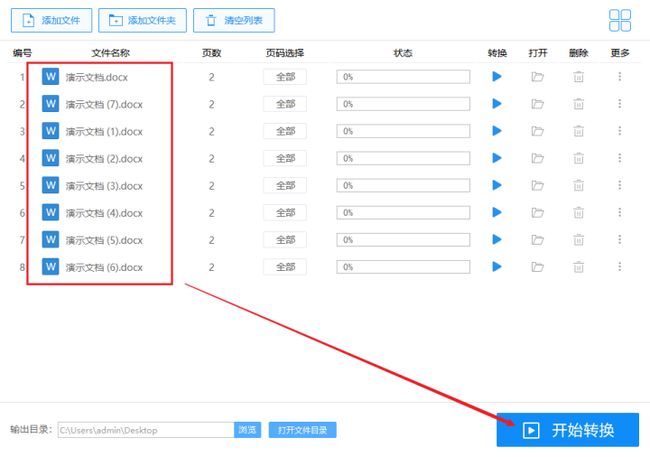Select file name 演示文档 (1).docx
Screen dimensions: 650x457
(104, 131)
